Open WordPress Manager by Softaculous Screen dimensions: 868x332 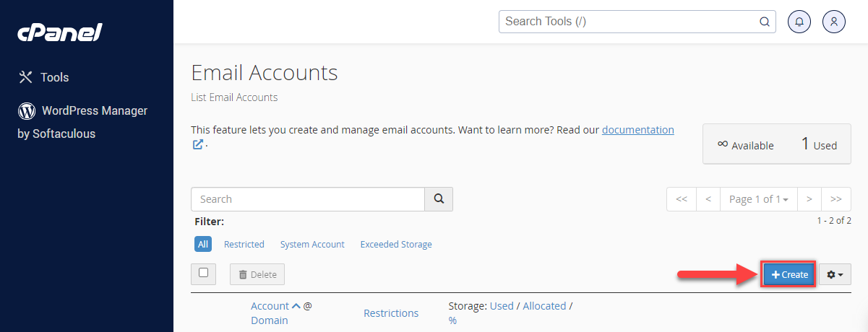point(82,122)
